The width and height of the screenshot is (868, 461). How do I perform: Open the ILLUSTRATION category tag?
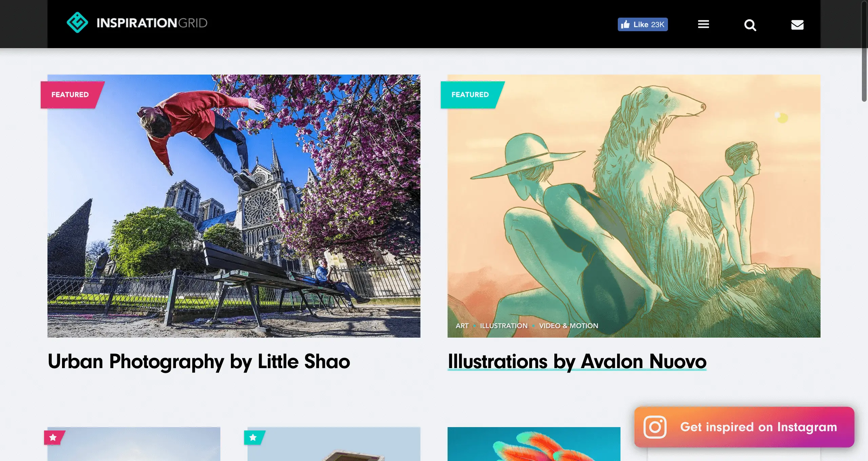coord(504,326)
